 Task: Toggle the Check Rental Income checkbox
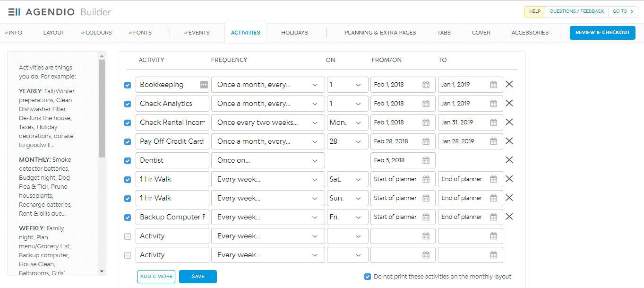point(128,123)
